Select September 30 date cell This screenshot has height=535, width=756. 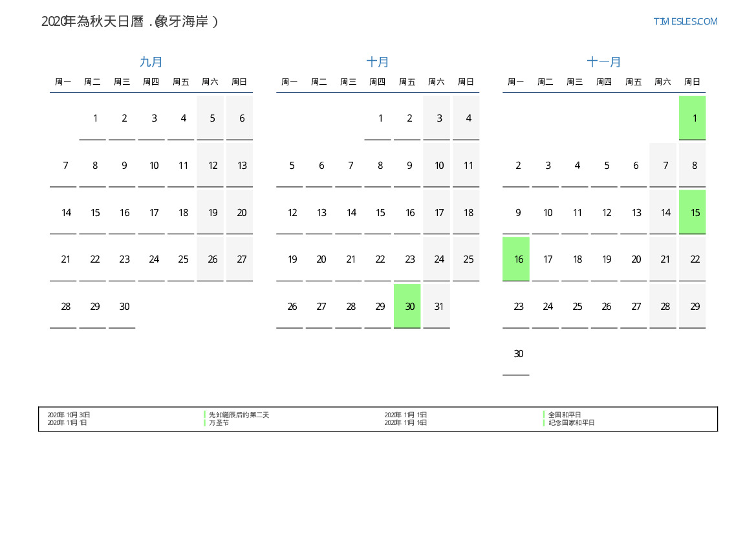[x=124, y=306]
